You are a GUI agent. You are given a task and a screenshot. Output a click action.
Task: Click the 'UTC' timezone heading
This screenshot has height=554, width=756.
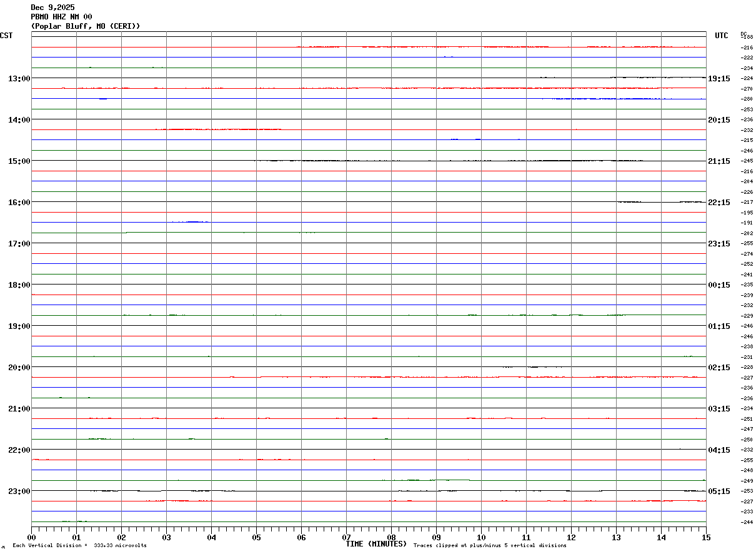[722, 36]
